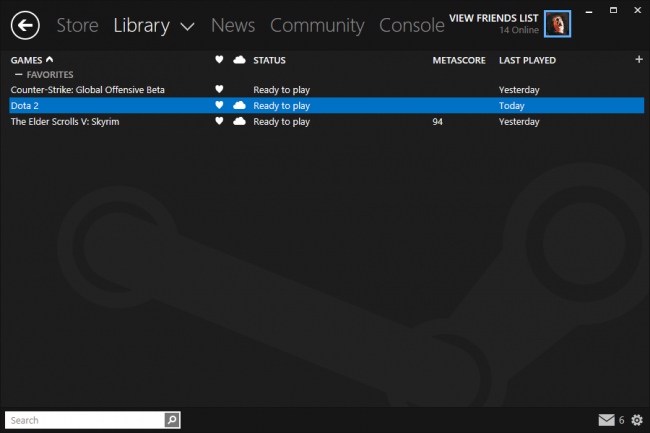Click Today in Dota 2 row
The width and height of the screenshot is (650, 433).
click(512, 106)
